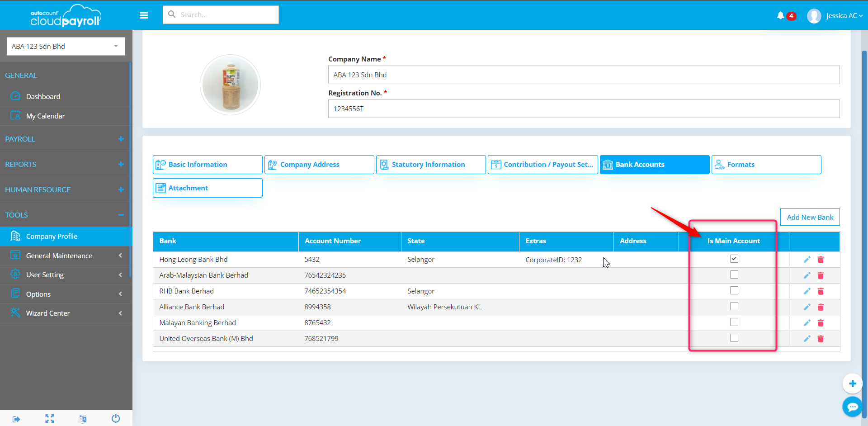The image size is (868, 426).
Task: Switch to Statutory Information tab
Action: click(431, 165)
